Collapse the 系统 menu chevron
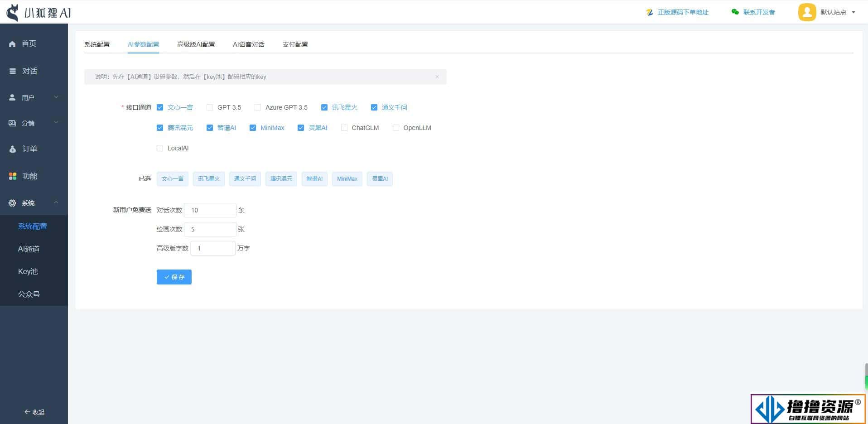Viewport: 868px width, 424px height. (x=56, y=202)
